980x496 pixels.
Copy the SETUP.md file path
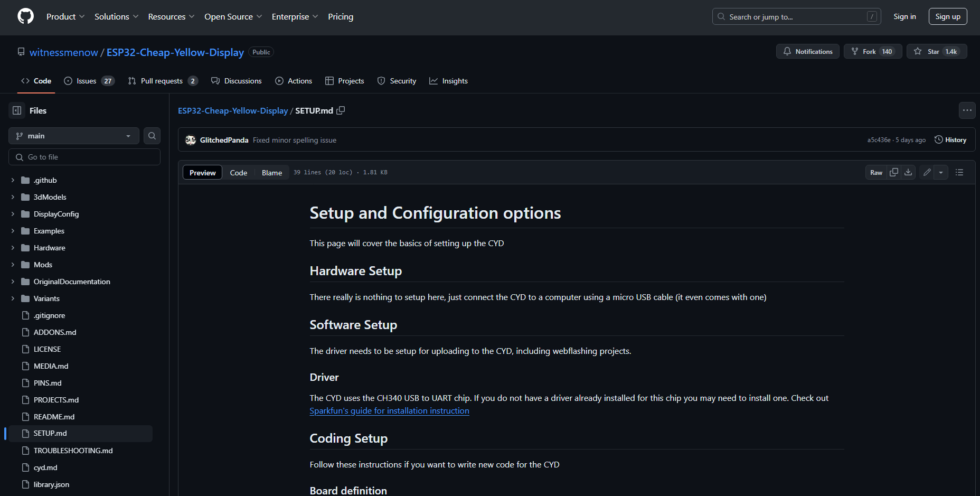[341, 110]
